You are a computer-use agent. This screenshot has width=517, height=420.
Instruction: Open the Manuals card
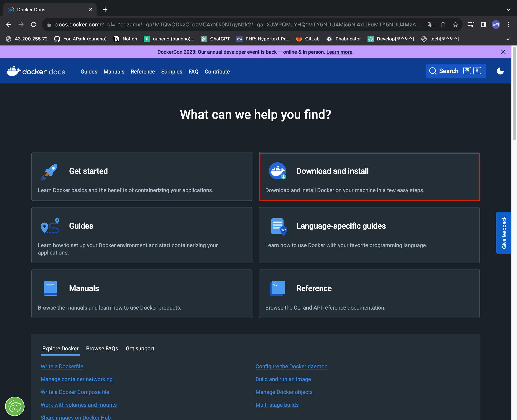(142, 294)
